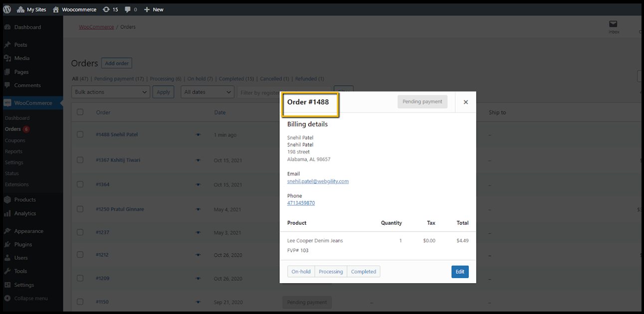This screenshot has height=314, width=644.
Task: Check the box for order #1488 Snehil Patel
Action: pyautogui.click(x=80, y=135)
